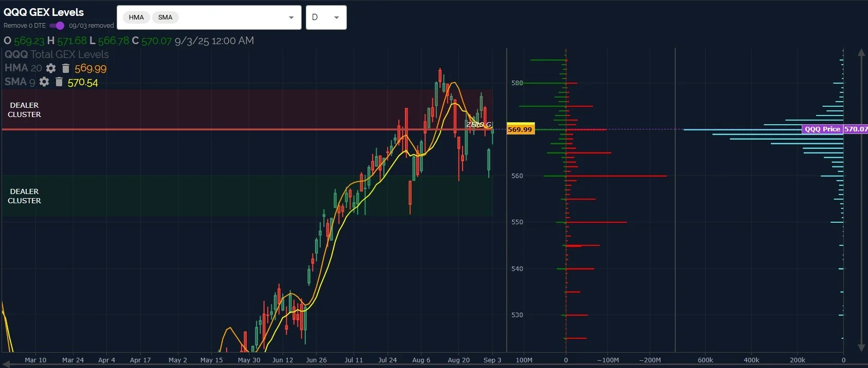Click the -100M GEX axis label
This screenshot has height=368, width=868.
[x=608, y=360]
